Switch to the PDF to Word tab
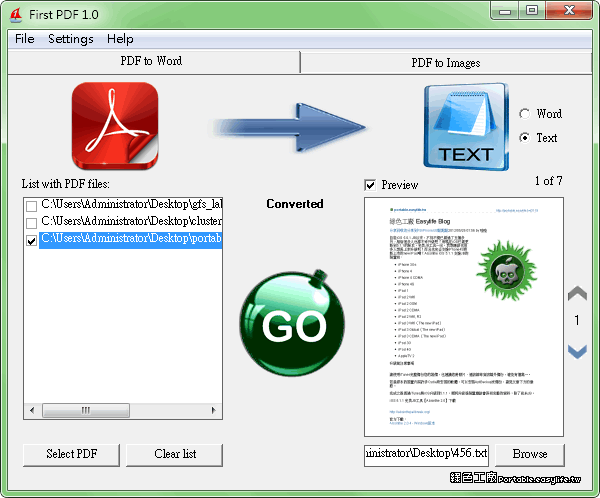The image size is (600, 498). point(153,61)
